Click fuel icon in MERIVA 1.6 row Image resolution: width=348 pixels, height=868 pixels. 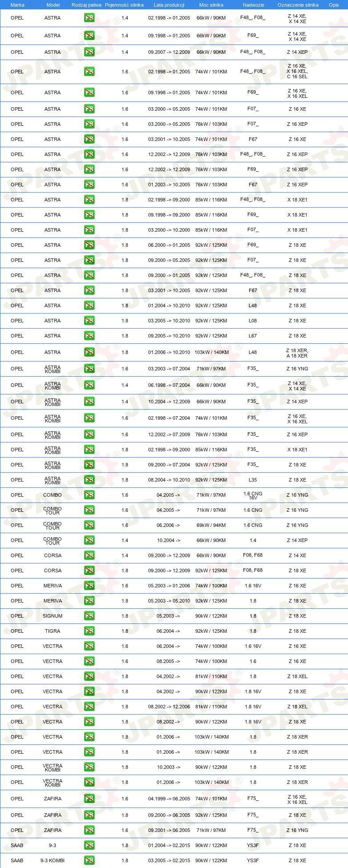click(89, 585)
